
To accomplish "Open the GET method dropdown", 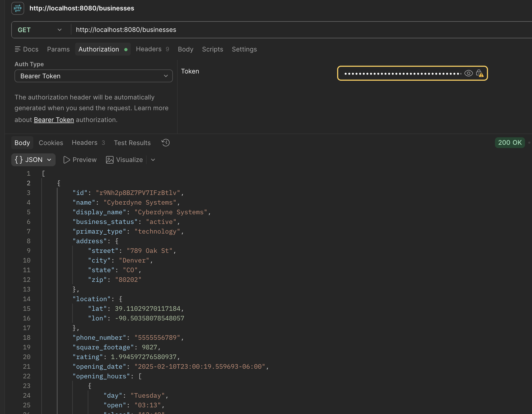I will point(40,30).
